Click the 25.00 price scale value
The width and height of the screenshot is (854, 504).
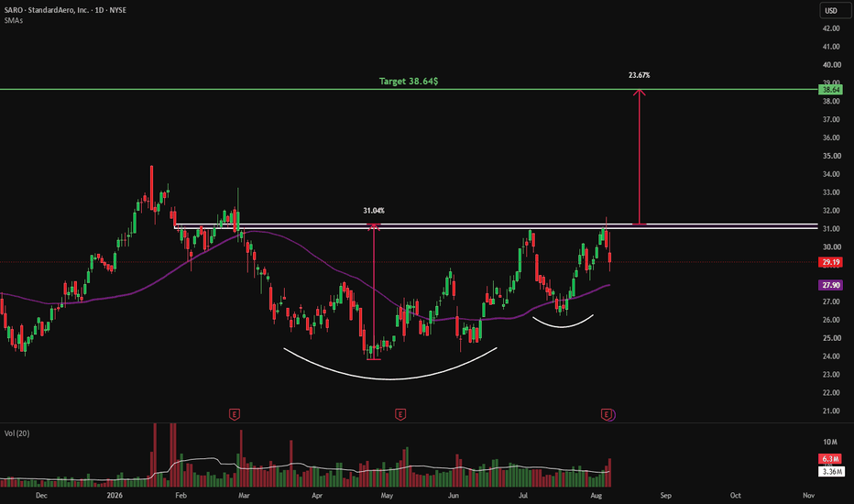click(x=831, y=338)
